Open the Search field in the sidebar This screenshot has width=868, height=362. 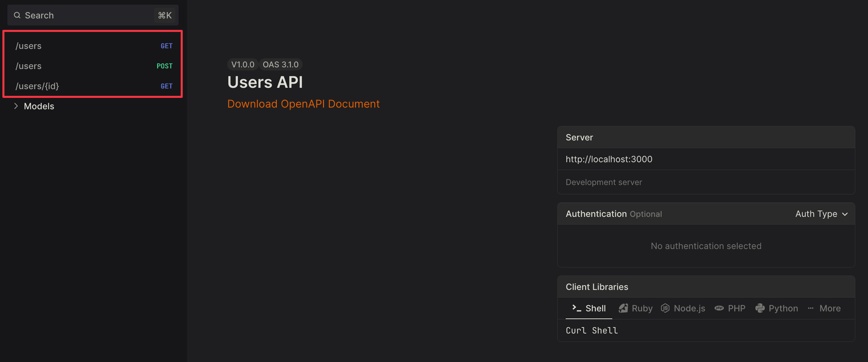point(92,15)
